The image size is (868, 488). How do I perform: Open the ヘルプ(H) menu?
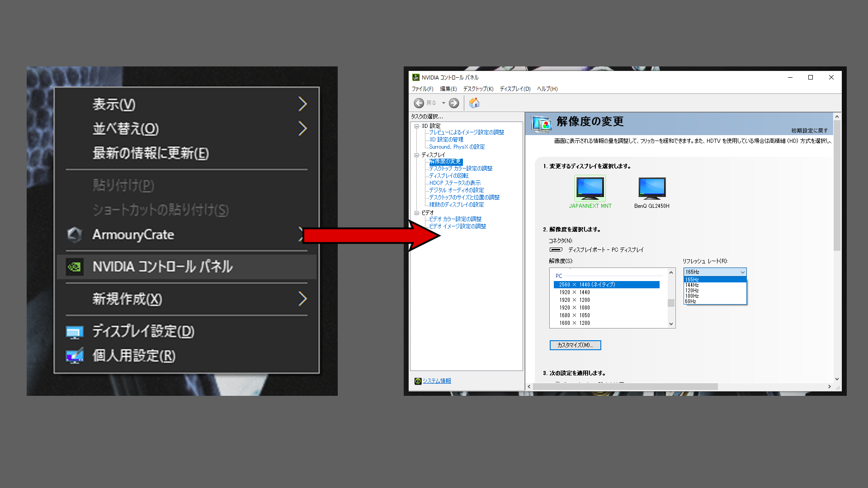[547, 89]
